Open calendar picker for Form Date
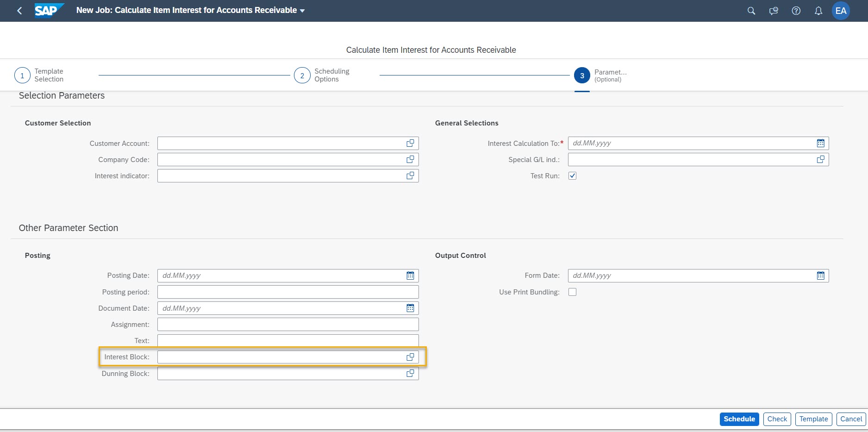868x432 pixels. tap(820, 275)
